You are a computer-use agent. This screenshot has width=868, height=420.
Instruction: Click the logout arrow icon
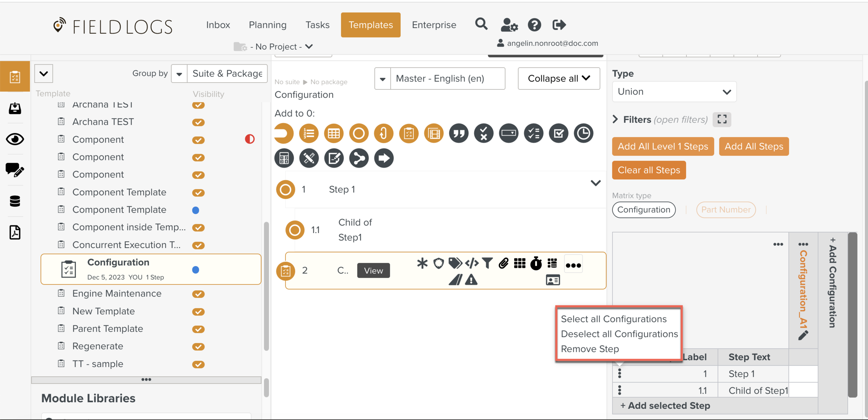point(559,25)
